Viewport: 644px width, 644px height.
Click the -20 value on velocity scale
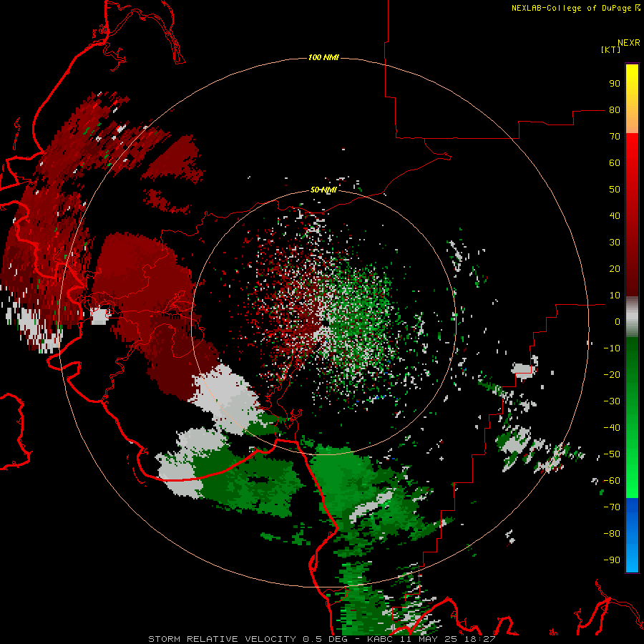click(612, 375)
